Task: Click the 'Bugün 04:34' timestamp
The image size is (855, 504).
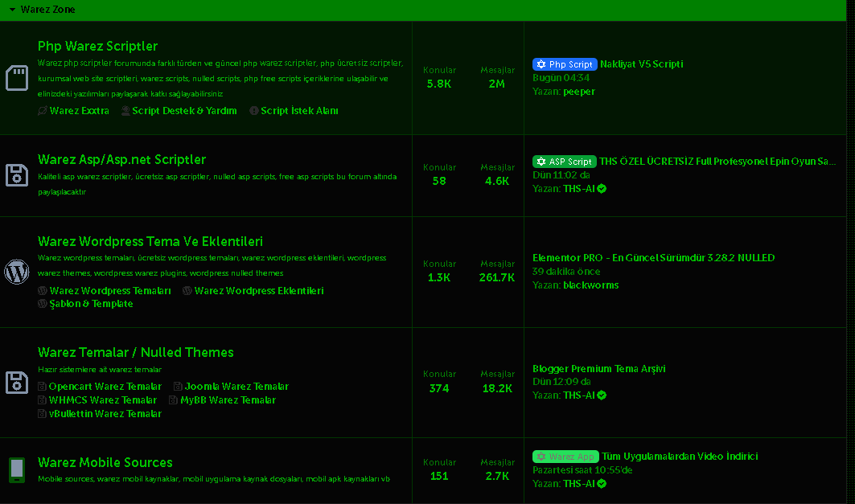Action: (x=561, y=78)
